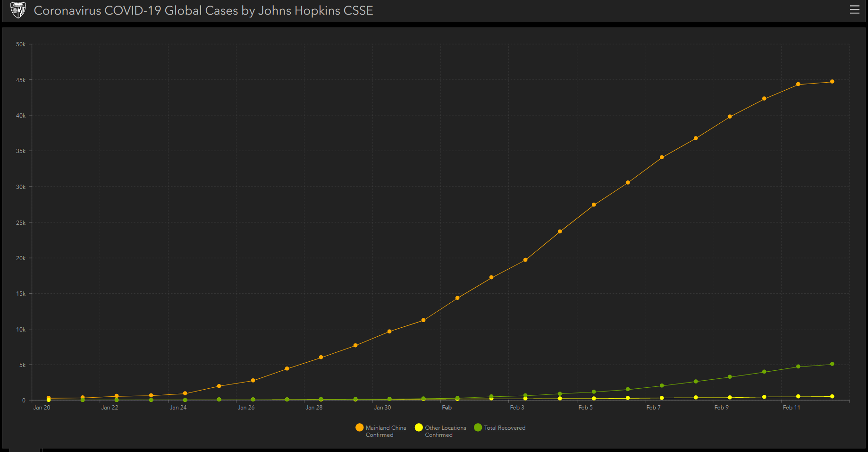Toggle Mainland China Confirmed legend series

381,431
